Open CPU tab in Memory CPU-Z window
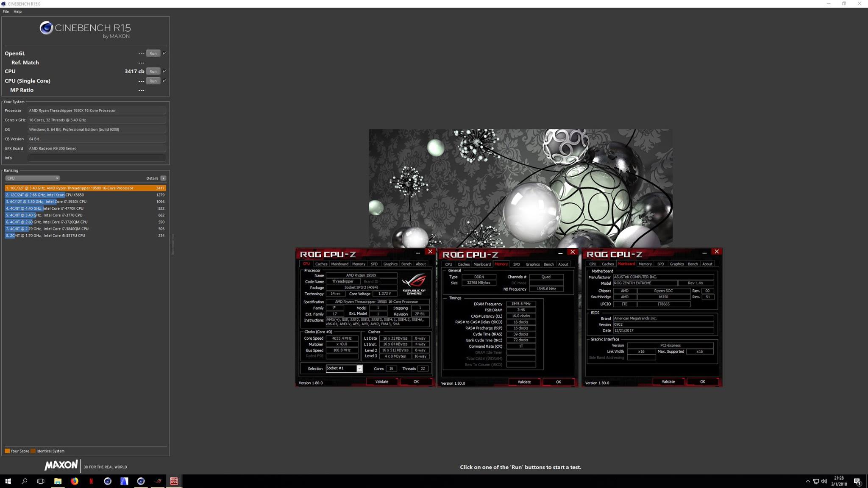868x488 pixels. coord(448,264)
